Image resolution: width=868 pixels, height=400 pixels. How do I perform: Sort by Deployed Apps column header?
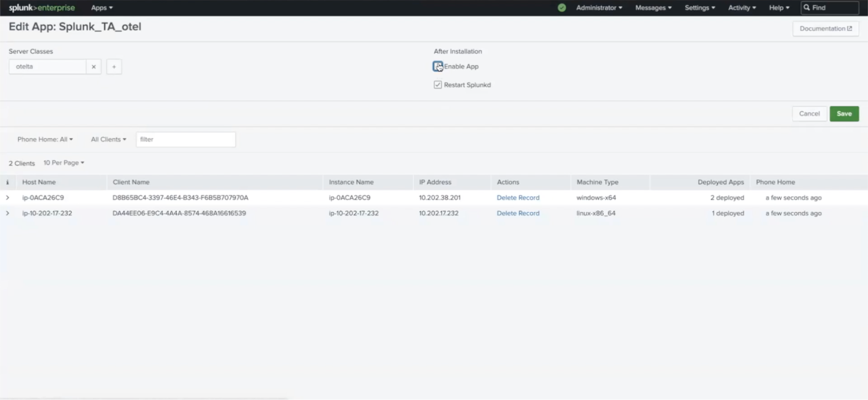point(721,182)
